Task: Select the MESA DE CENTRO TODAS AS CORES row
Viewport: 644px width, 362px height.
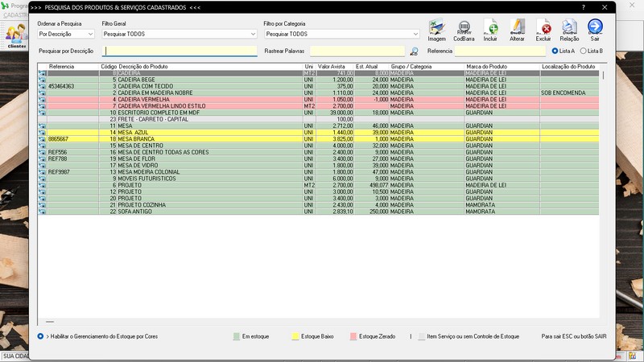Action: 318,152
